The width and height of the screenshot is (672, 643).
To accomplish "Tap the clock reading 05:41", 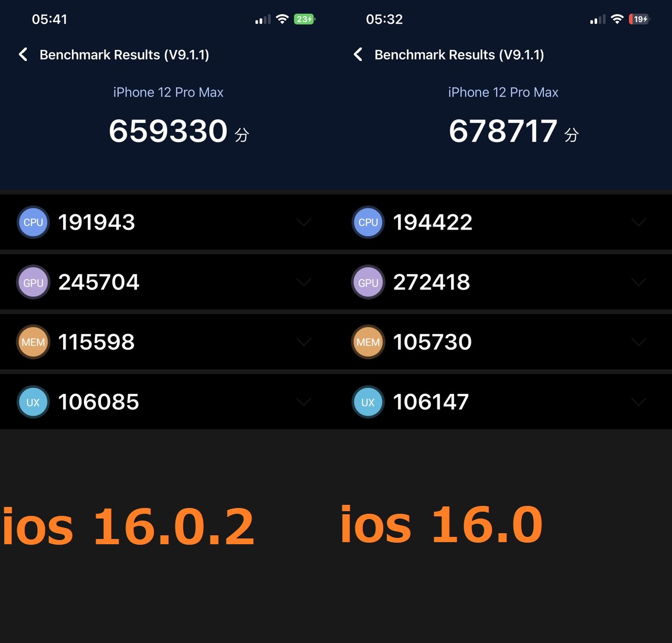I will coord(49,19).
